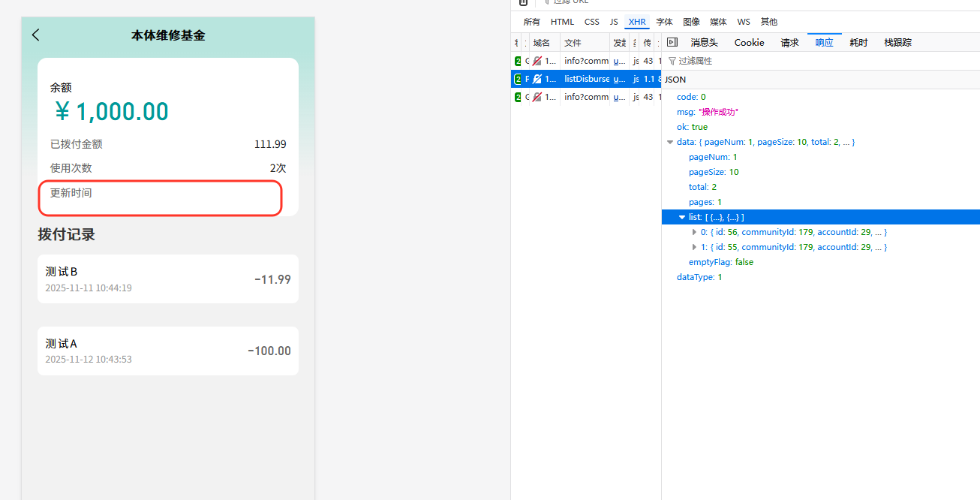
Task: Select the listDisburse request file
Action: pyautogui.click(x=586, y=79)
